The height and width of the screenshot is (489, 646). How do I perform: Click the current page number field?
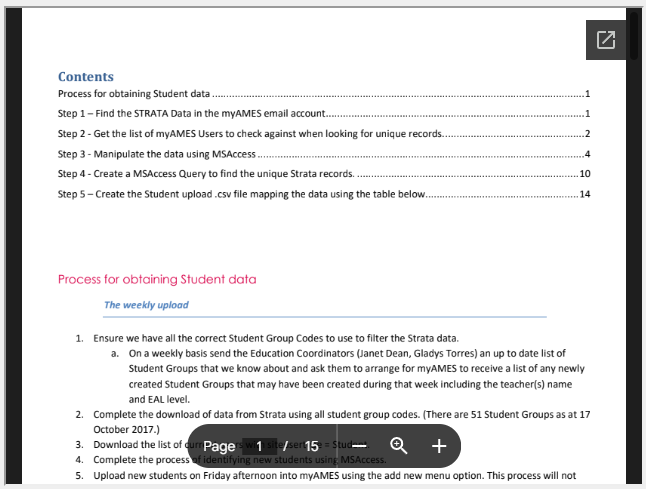pos(260,446)
